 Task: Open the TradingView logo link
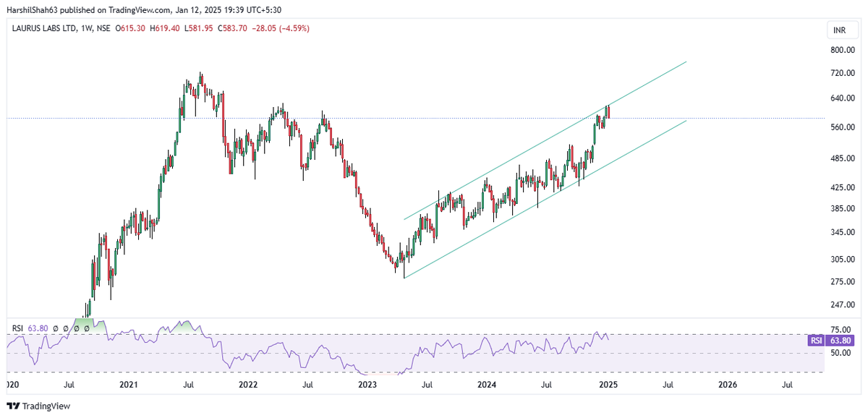[38, 406]
